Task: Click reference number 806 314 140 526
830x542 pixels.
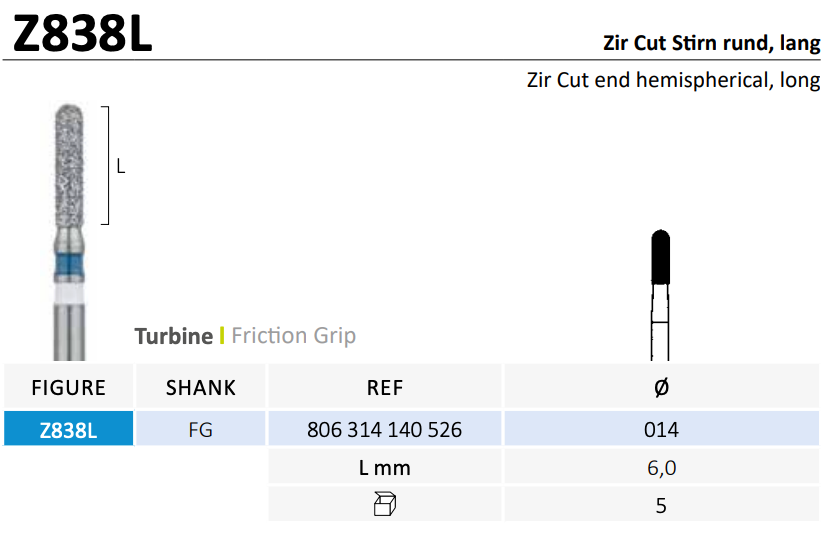Action: pos(385,429)
